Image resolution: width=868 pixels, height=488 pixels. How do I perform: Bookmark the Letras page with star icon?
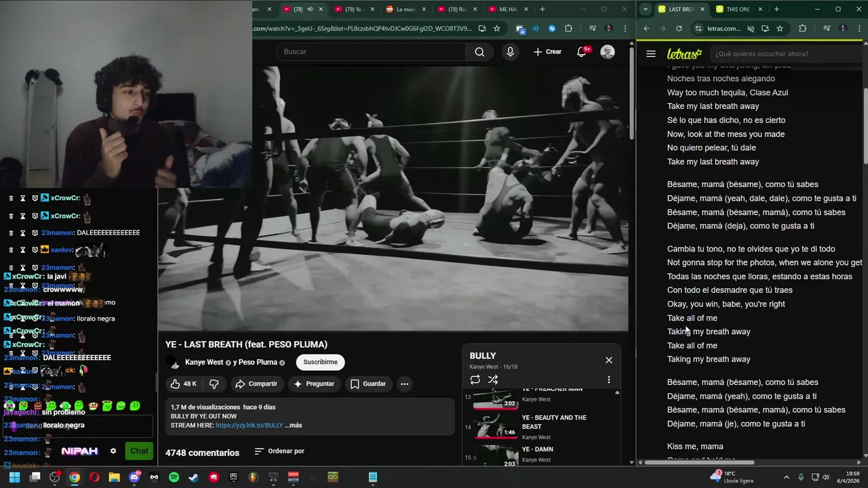point(780,28)
